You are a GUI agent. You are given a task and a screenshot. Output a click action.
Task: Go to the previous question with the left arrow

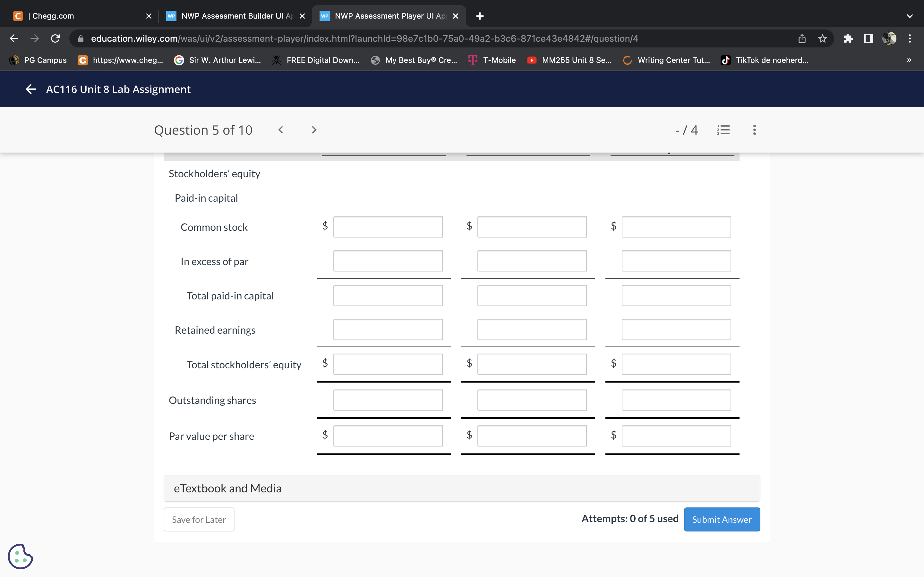coord(281,130)
